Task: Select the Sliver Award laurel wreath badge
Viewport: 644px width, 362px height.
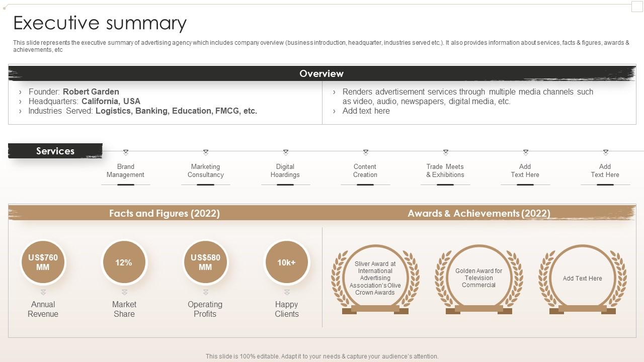Action: point(375,279)
